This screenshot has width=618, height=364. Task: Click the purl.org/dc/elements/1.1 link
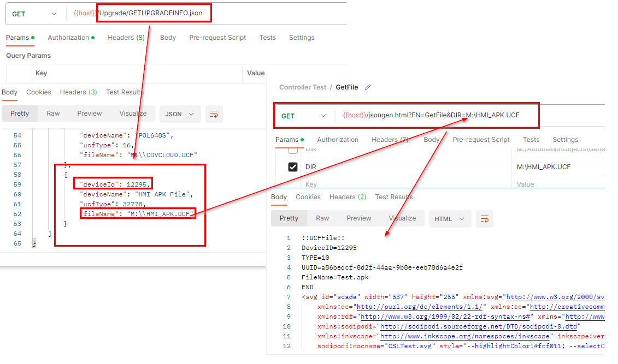(x=421, y=307)
